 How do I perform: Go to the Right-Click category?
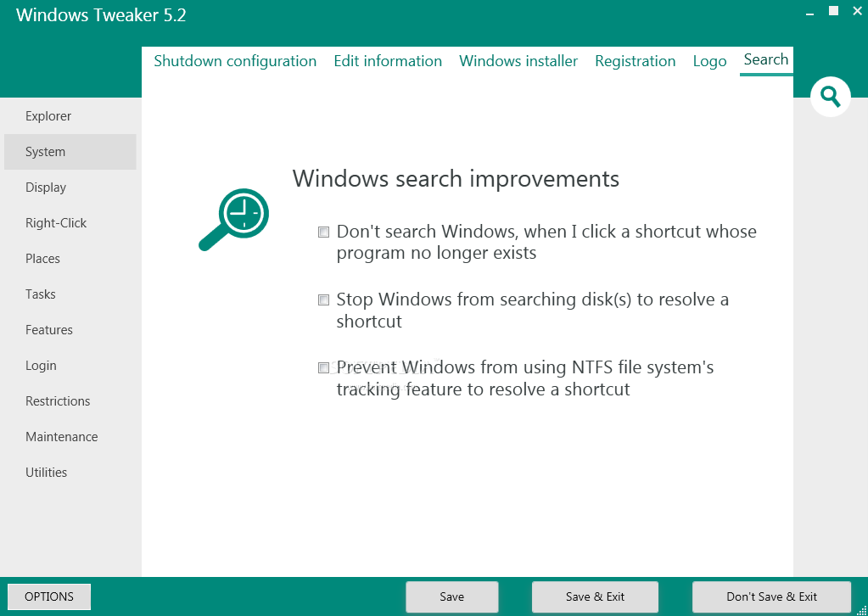pos(70,223)
